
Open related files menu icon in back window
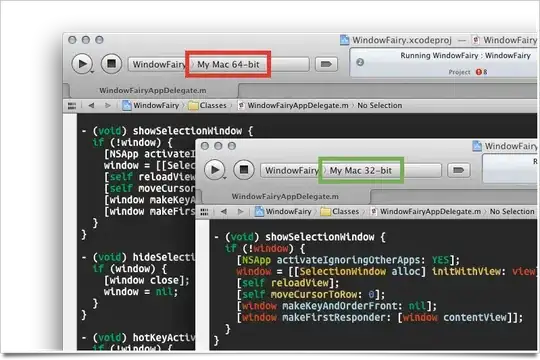72,105
